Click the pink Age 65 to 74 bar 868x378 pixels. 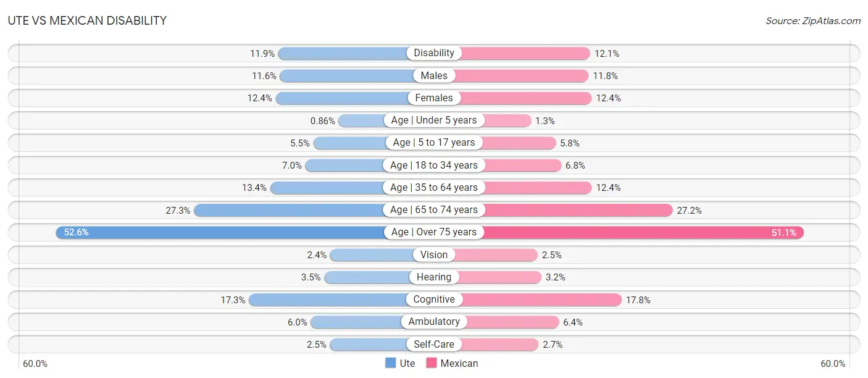point(553,210)
